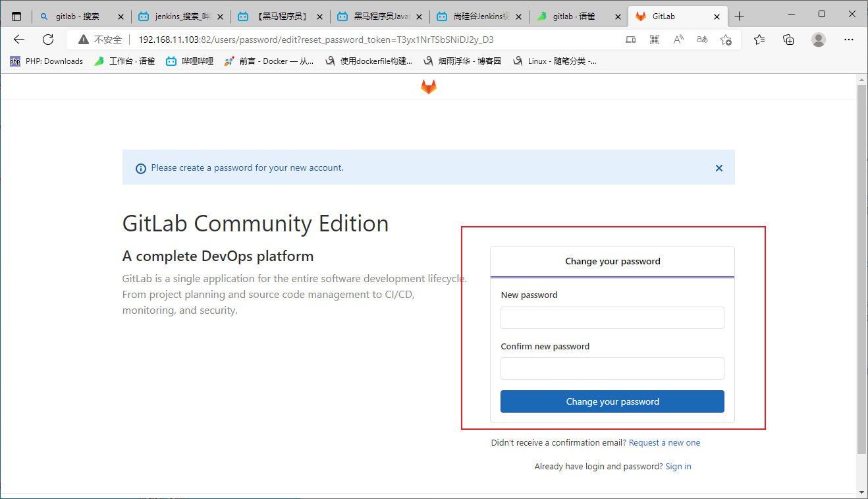Open PHP: Downloads bookmark

[x=47, y=61]
